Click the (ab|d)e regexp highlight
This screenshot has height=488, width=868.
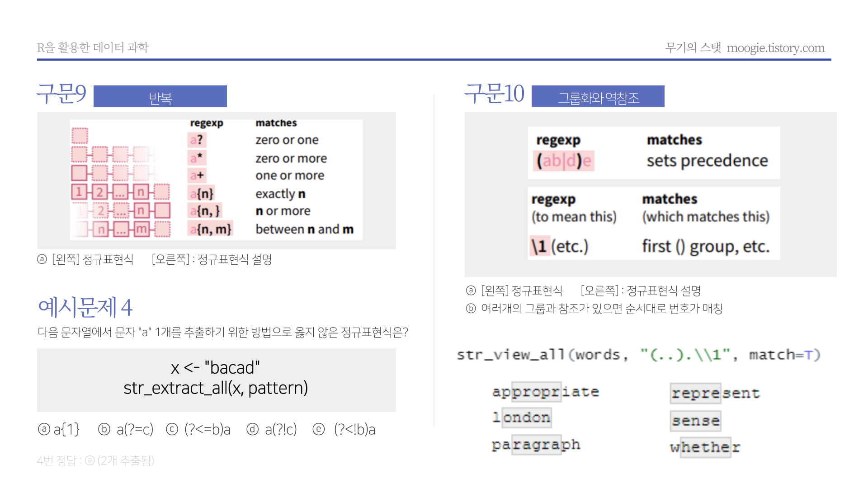tap(563, 160)
